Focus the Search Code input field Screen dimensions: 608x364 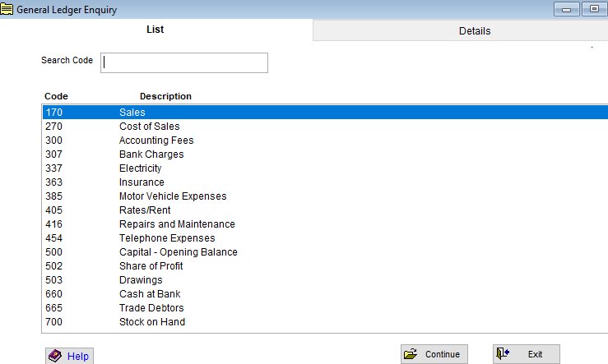coord(184,62)
